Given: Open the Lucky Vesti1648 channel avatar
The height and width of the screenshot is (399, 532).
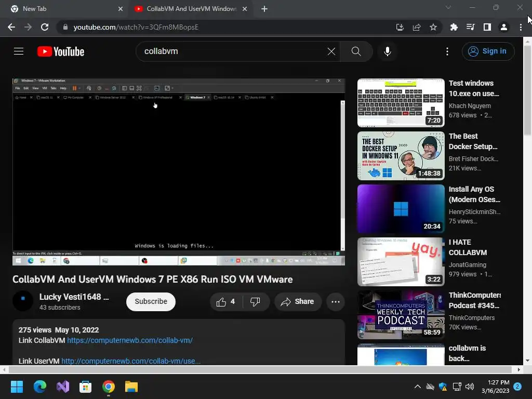Looking at the screenshot, I should tap(23, 301).
